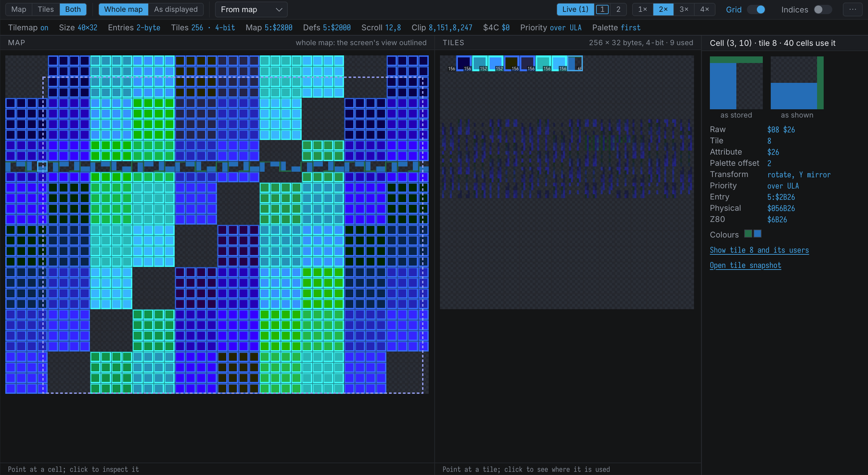
Task: Click the light blue tile 3 thumbnail
Action: point(496,64)
